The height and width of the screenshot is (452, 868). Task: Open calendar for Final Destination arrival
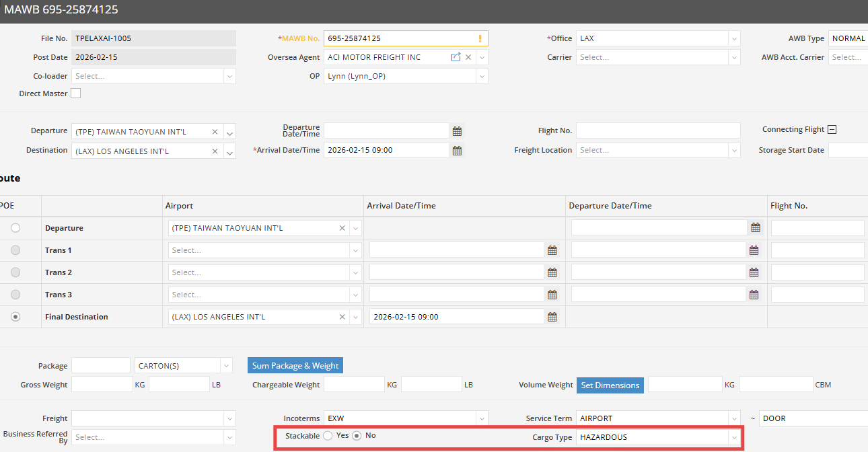click(x=552, y=317)
